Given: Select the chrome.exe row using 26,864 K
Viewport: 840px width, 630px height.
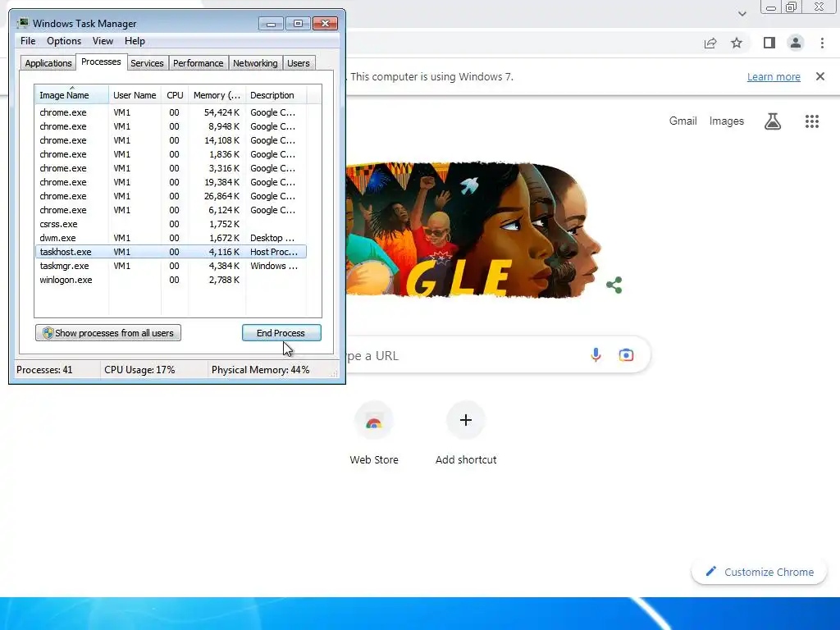Looking at the screenshot, I should coord(171,196).
